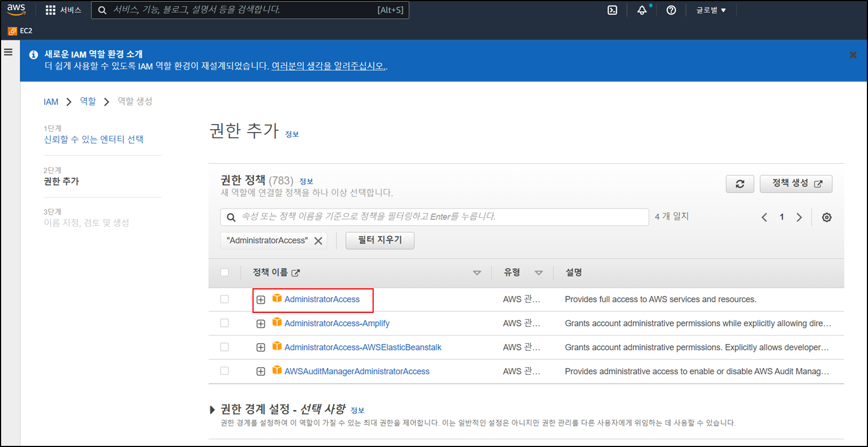Expand the AdministratorAccess-AWSElasticBeanstalk row

pyautogui.click(x=260, y=348)
